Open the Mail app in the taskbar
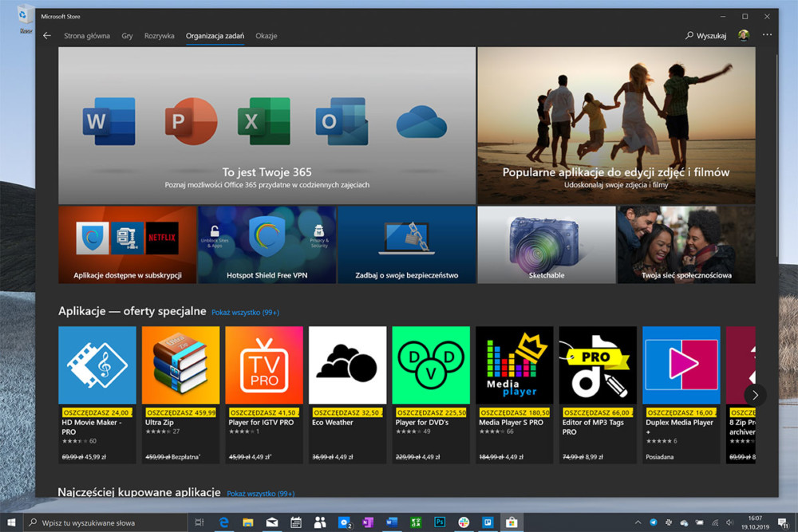 pyautogui.click(x=272, y=522)
